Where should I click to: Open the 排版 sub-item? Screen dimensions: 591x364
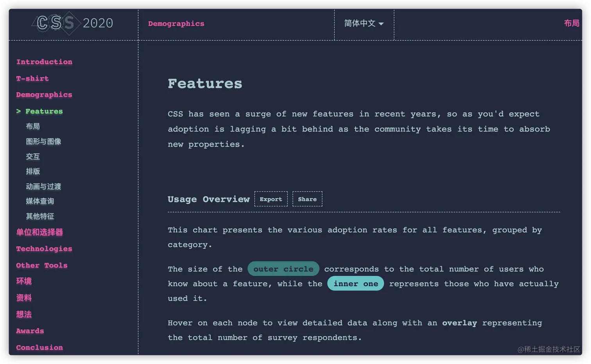pos(33,171)
